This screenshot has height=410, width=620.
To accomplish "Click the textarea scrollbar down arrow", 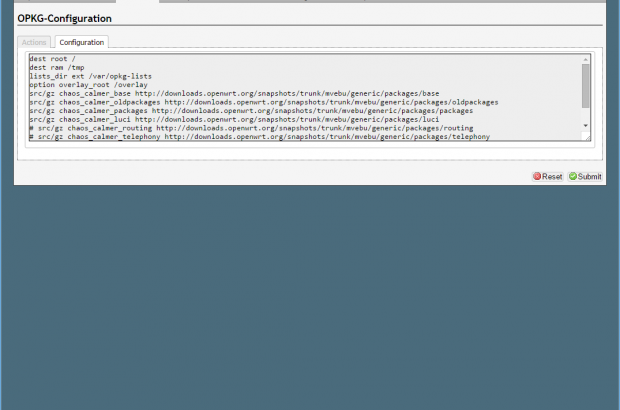I will pyautogui.click(x=586, y=127).
